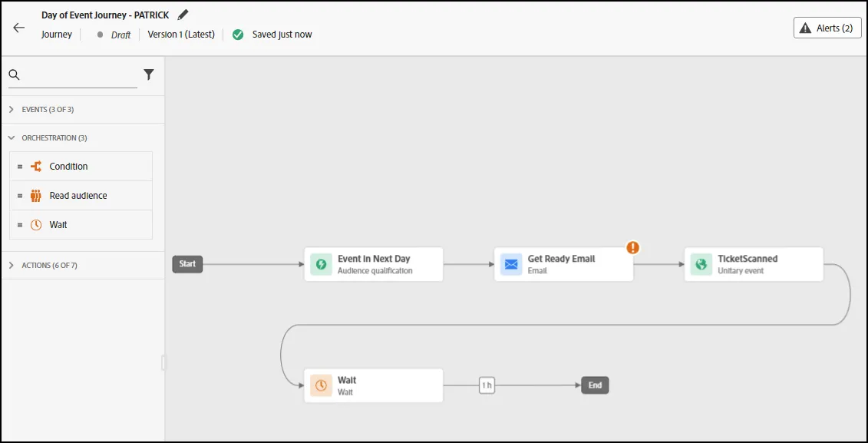The width and height of the screenshot is (868, 443).
Task: Click the Audience qualification subtitle
Action: click(375, 271)
